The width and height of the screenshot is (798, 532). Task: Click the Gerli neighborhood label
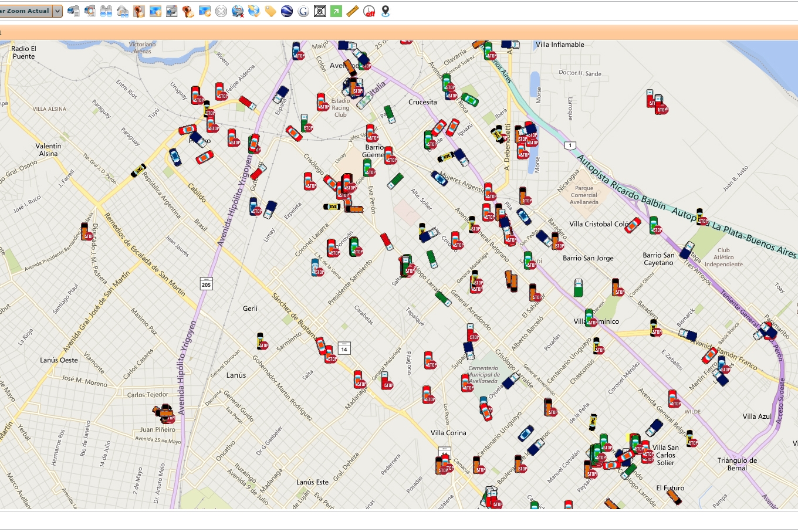(x=250, y=309)
